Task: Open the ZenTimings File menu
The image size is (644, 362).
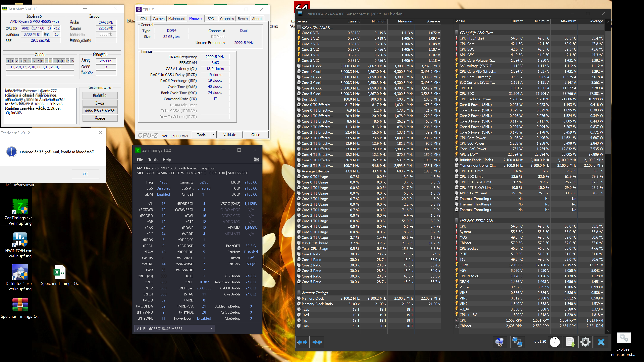Action: click(x=140, y=160)
